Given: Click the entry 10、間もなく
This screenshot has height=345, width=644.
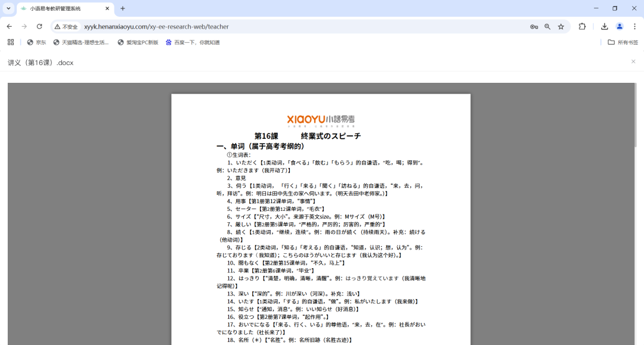Looking at the screenshot, I should pos(286,263).
